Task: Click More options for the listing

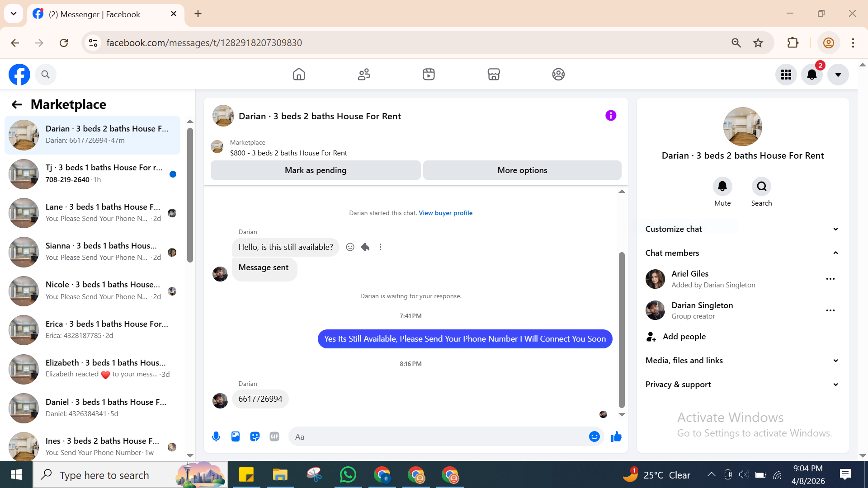Action: click(522, 170)
